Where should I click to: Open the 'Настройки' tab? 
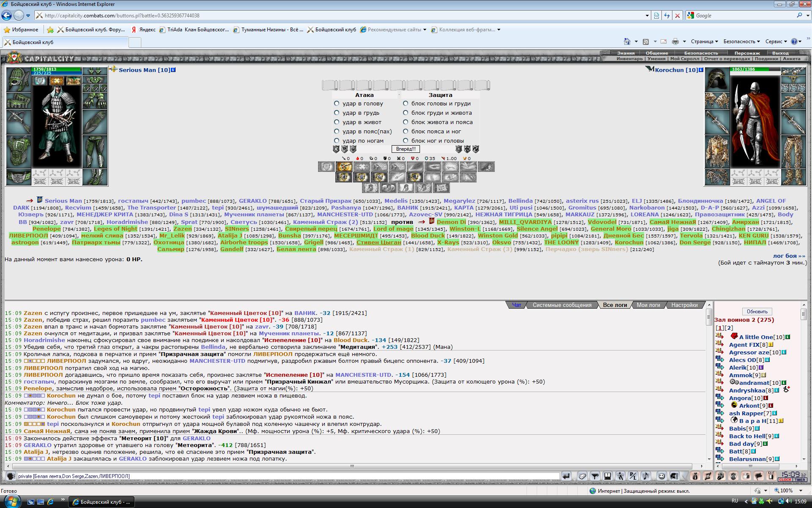(x=684, y=305)
